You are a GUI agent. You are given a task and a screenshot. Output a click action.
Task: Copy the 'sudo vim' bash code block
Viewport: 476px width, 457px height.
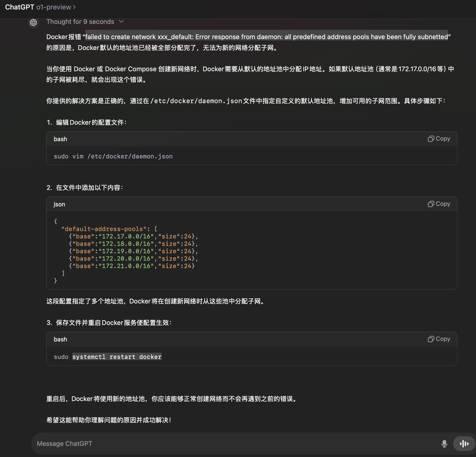pos(439,139)
